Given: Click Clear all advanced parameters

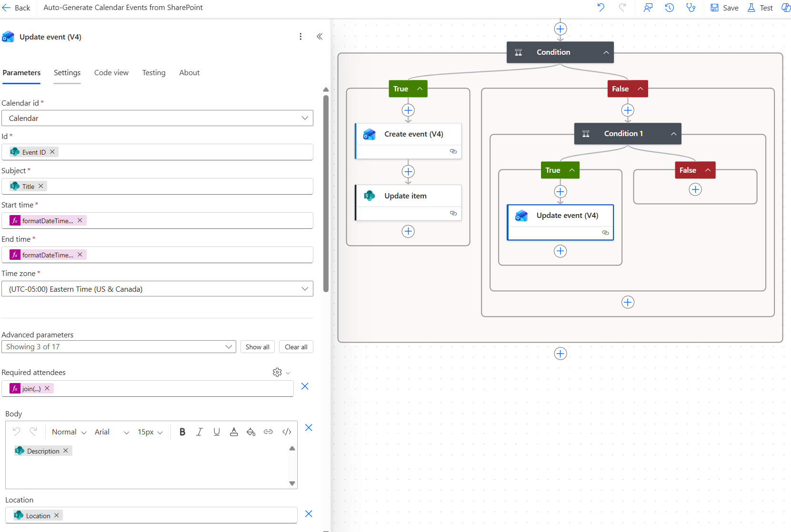Looking at the screenshot, I should click(x=296, y=347).
